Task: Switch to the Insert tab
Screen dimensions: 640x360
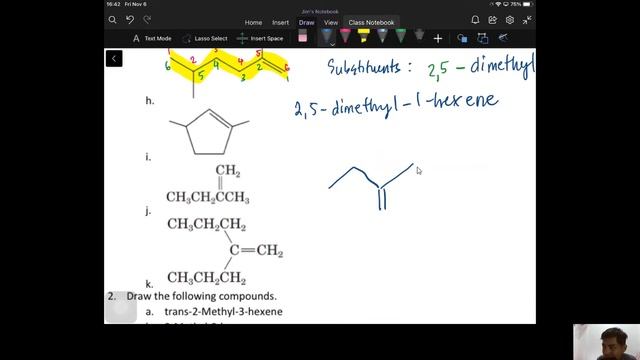Action: [x=280, y=22]
